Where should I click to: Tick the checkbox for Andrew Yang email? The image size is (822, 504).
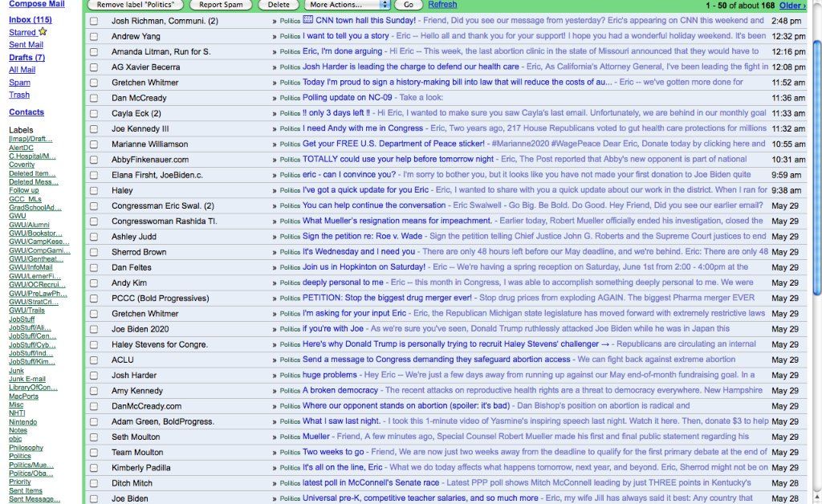point(94,37)
